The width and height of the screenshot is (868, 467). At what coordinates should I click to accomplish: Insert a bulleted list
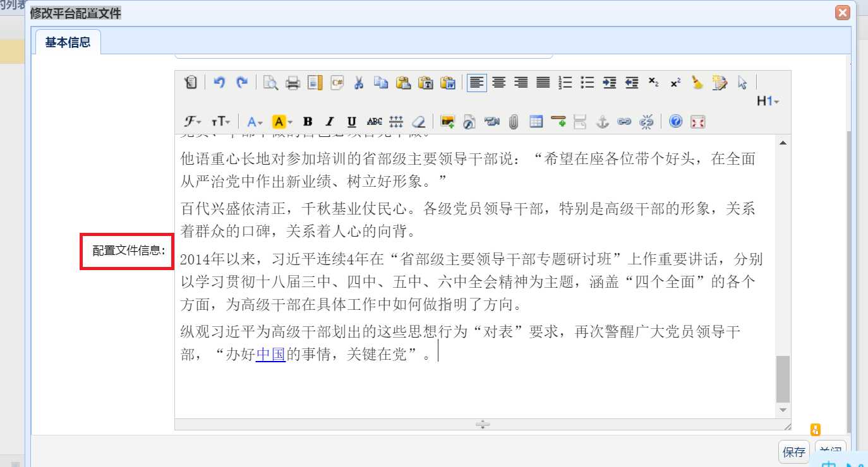point(588,83)
